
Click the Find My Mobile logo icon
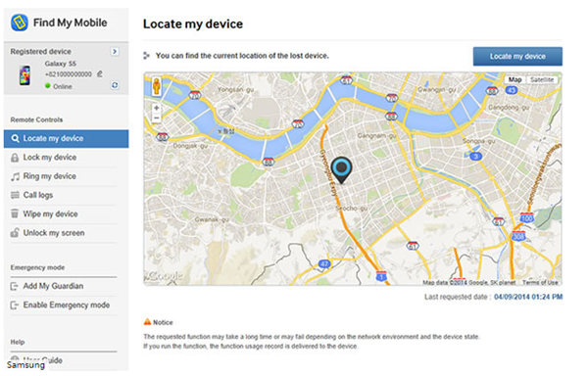pos(20,23)
